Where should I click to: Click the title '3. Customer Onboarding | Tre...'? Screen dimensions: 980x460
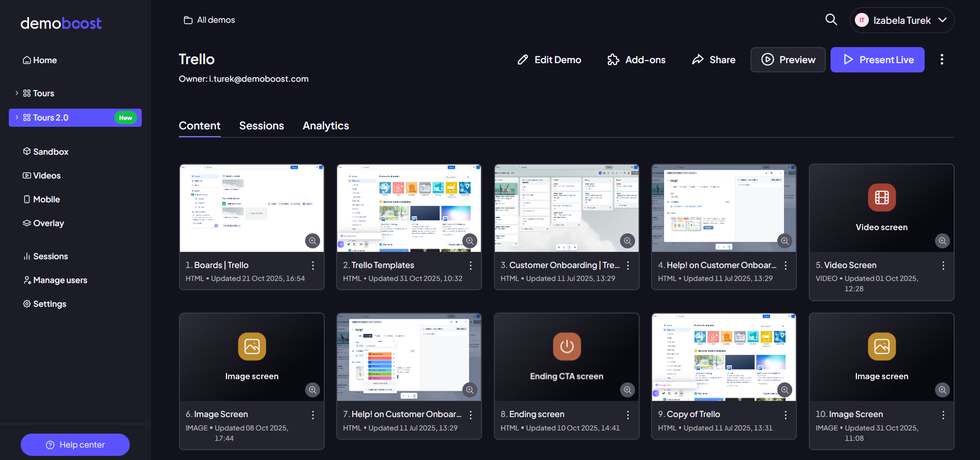point(560,265)
